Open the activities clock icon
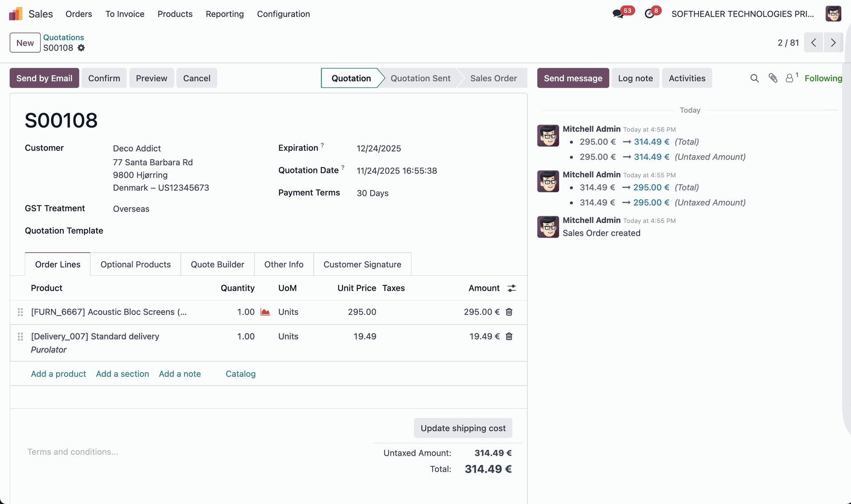 [x=649, y=14]
